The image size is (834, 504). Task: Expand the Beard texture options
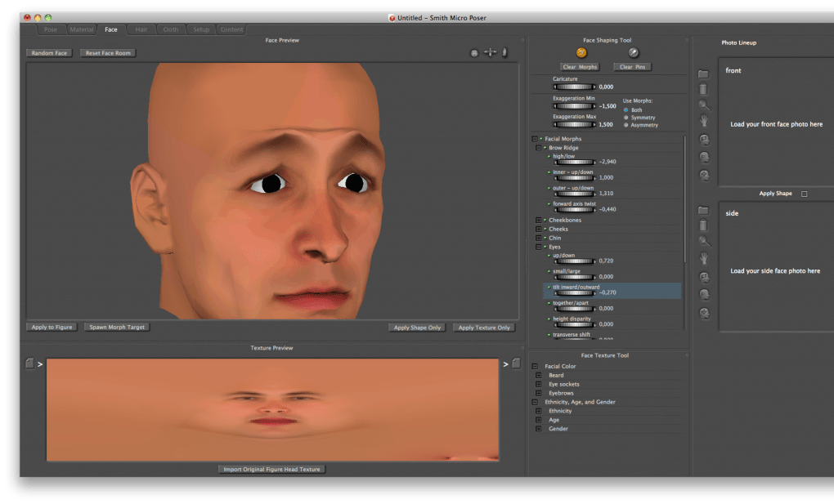click(538, 375)
